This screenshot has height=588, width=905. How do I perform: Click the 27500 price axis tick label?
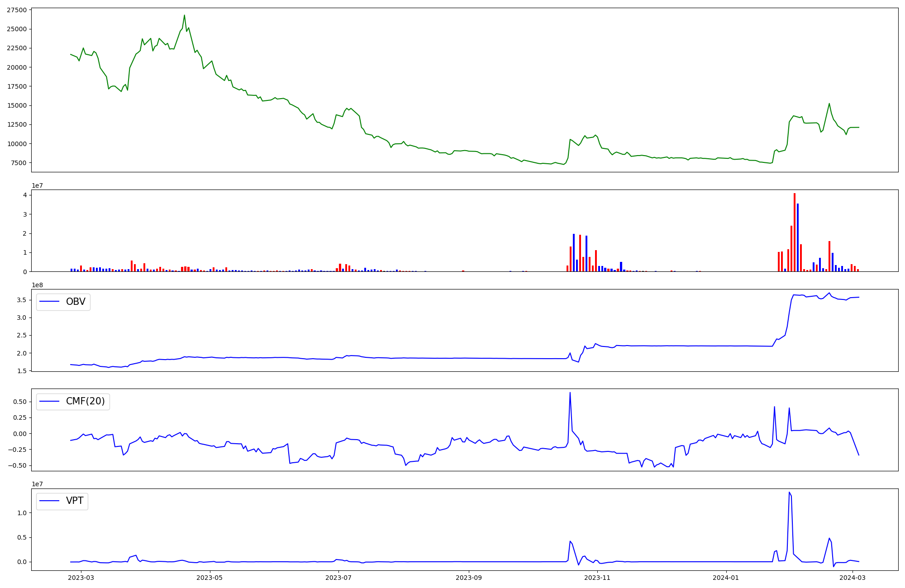click(x=16, y=10)
